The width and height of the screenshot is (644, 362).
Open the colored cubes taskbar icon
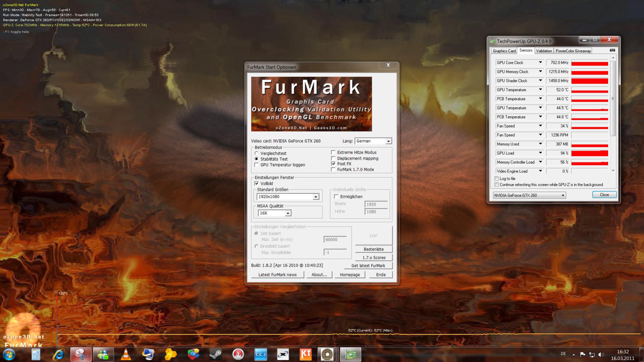click(193, 354)
